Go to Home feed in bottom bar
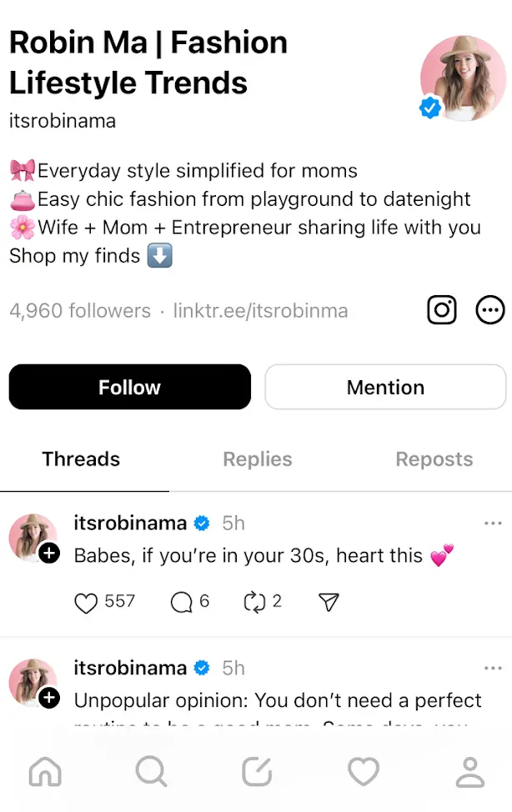The image size is (512, 812). pyautogui.click(x=45, y=772)
